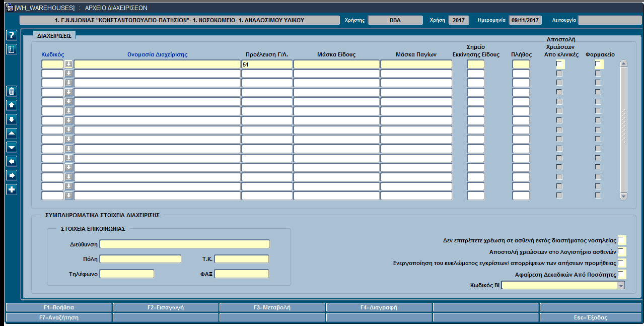This screenshot has height=326, width=644.
Task: Click the blue 'Ονομασία Διαχείρισης' column header
Action: click(x=157, y=54)
